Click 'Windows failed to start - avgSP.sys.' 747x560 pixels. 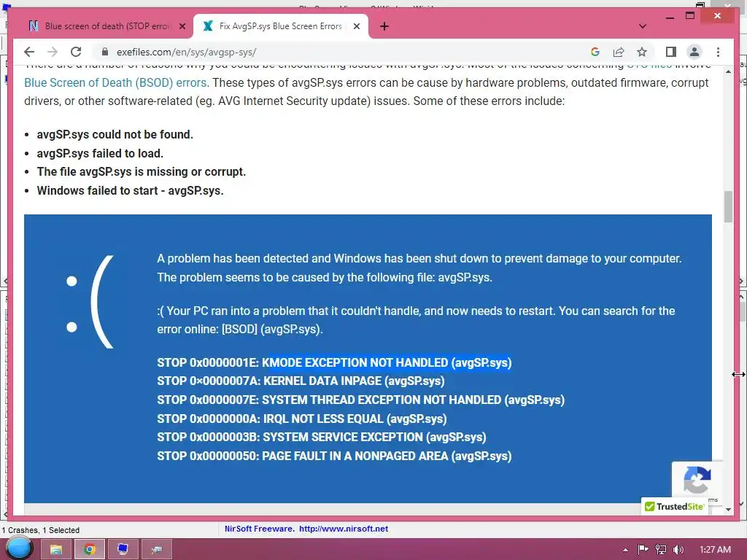pos(130,190)
